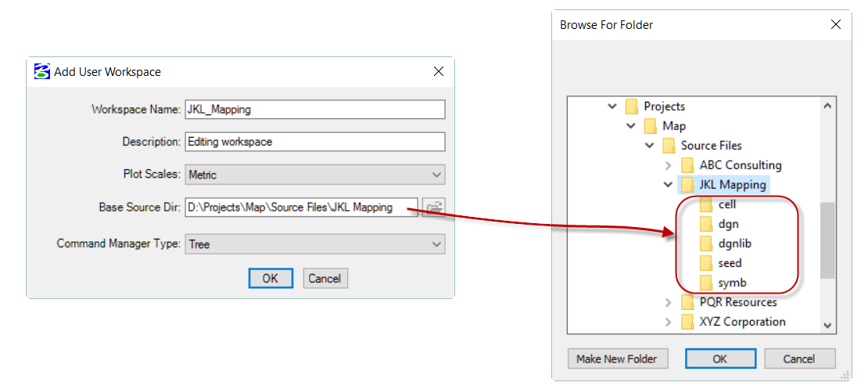The height and width of the screenshot is (386, 868).
Task: Open the Plot Scales dropdown
Action: [315, 175]
